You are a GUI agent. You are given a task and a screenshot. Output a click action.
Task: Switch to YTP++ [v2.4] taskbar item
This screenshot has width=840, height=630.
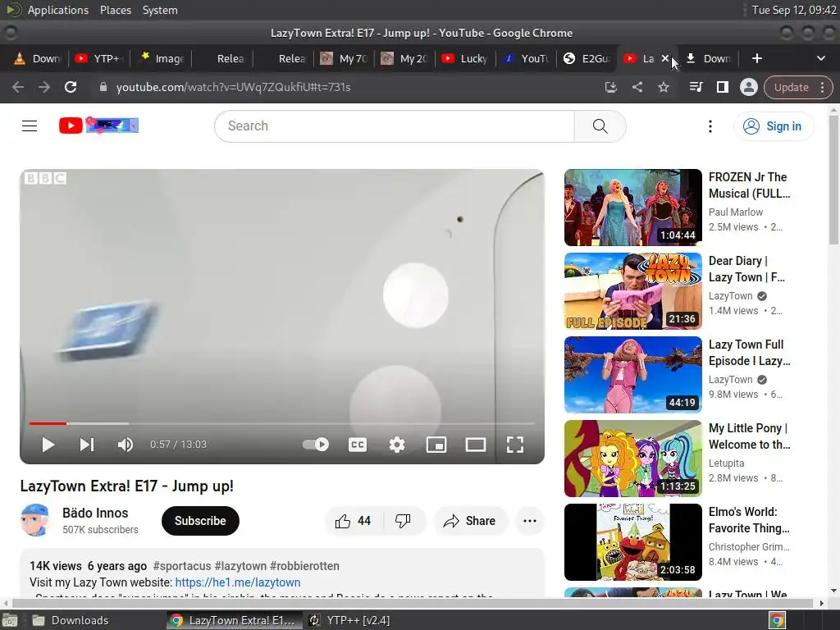point(351,620)
